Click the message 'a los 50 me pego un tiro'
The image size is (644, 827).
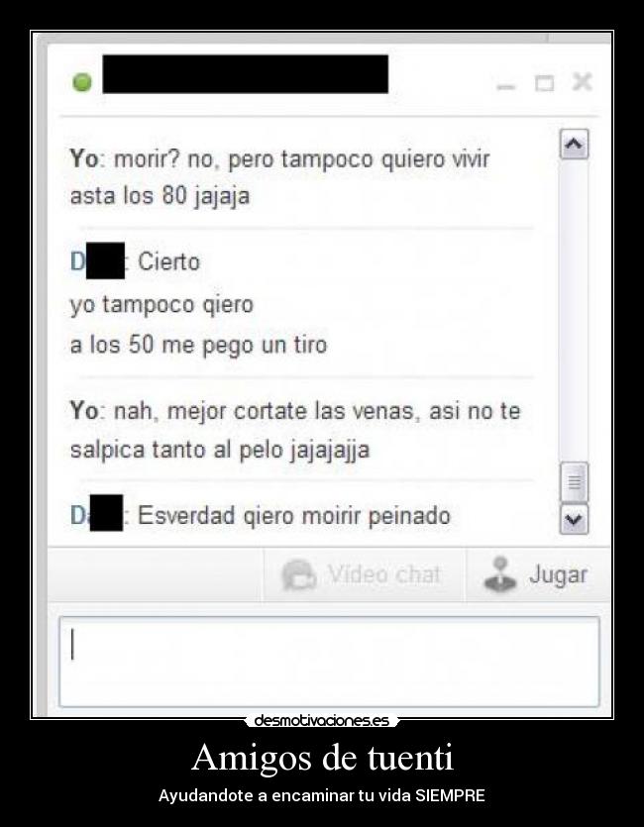[x=198, y=345]
